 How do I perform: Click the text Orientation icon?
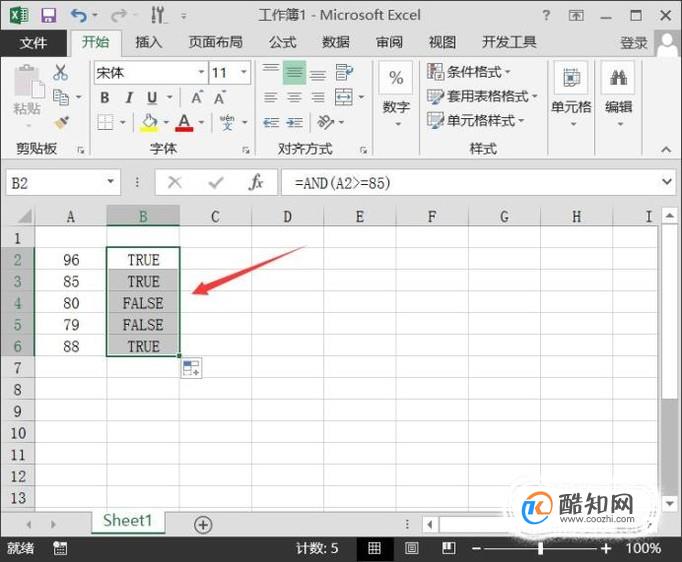coord(326,122)
